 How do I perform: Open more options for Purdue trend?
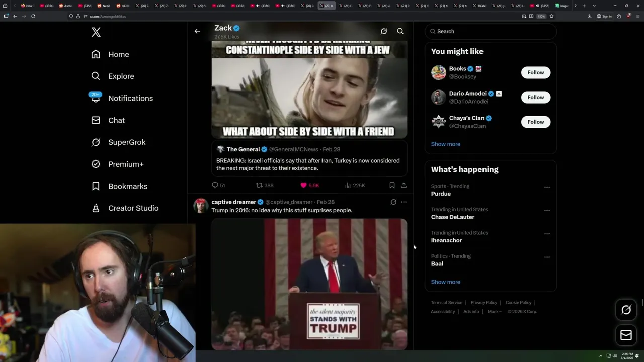coord(547,187)
